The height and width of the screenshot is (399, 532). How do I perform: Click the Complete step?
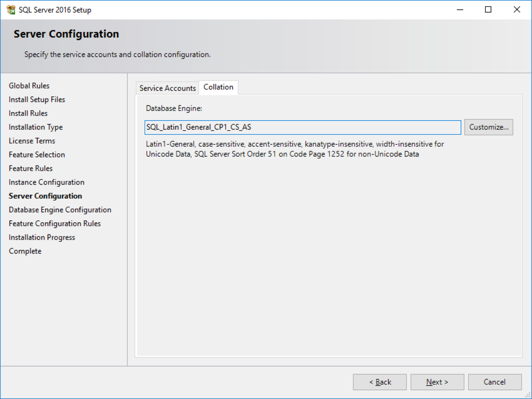click(25, 251)
